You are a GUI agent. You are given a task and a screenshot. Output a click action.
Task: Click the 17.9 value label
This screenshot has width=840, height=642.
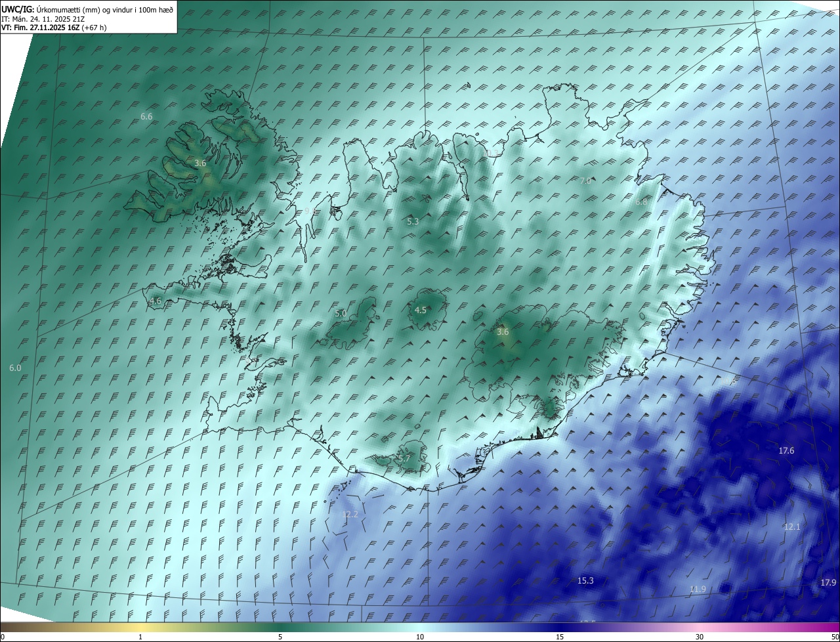tap(828, 583)
